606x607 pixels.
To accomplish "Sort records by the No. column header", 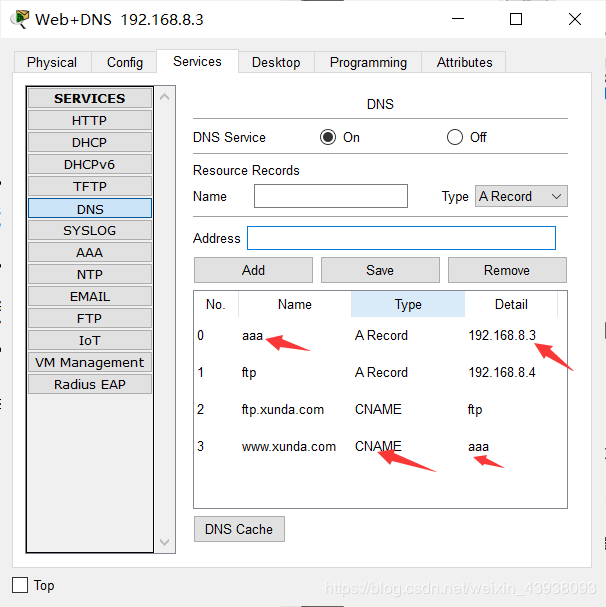I will coord(216,304).
